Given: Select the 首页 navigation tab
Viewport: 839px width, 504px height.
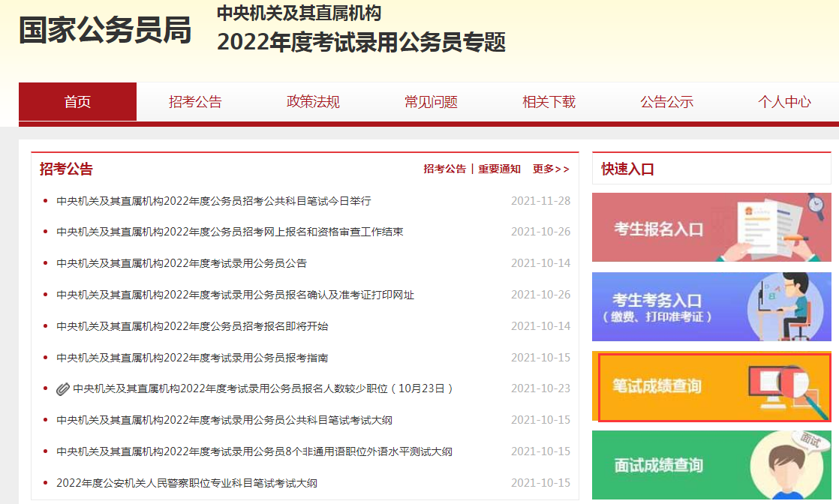Looking at the screenshot, I should click(x=77, y=102).
